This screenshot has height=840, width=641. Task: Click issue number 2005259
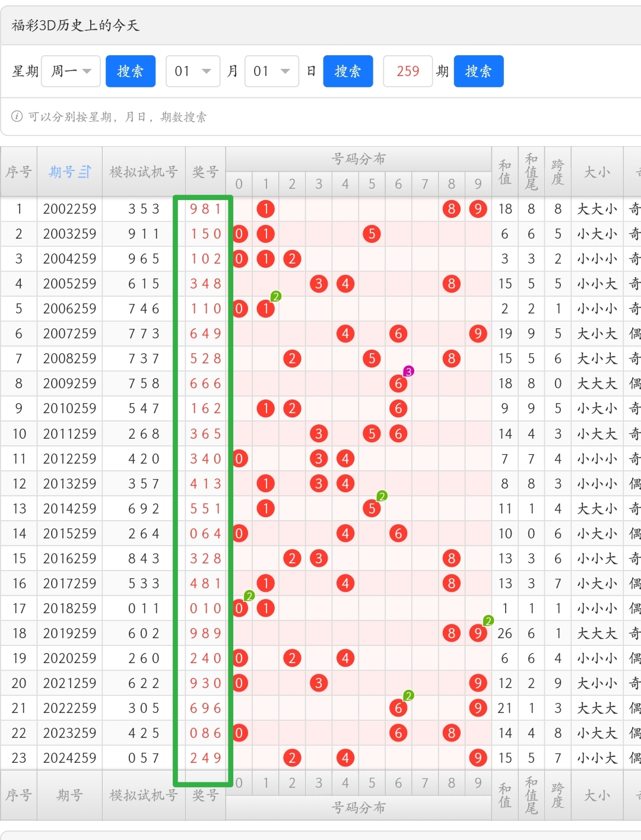pos(69,284)
